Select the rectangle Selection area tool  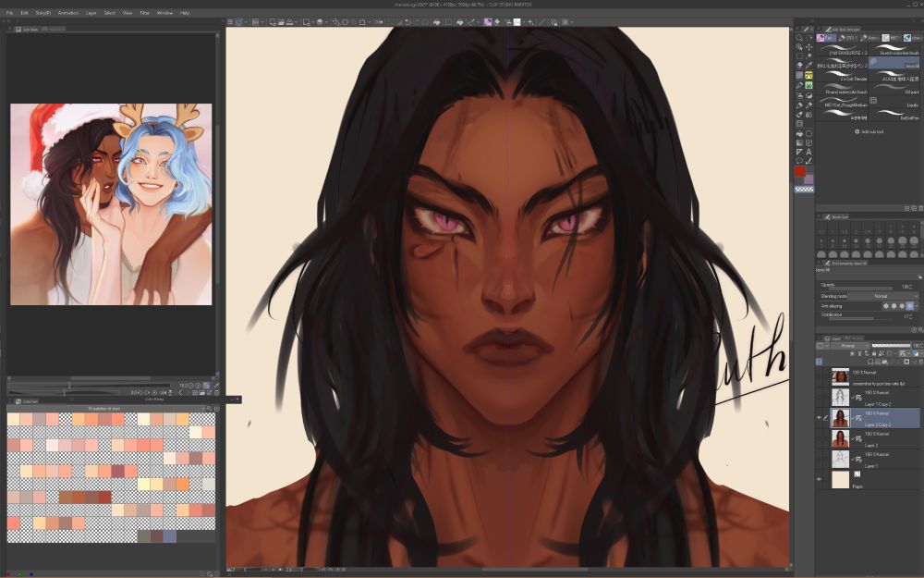[799, 56]
